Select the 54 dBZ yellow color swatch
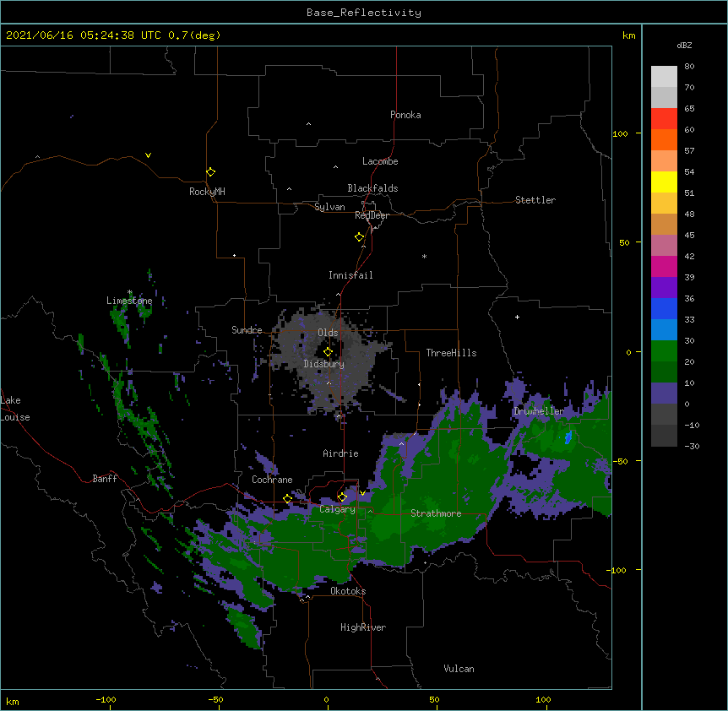This screenshot has height=711, width=728. pos(664,182)
